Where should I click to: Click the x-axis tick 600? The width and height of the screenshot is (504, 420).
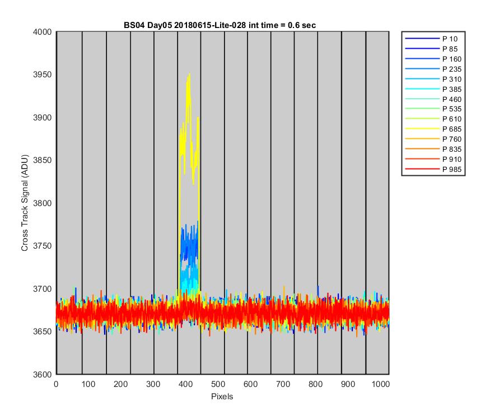point(250,384)
